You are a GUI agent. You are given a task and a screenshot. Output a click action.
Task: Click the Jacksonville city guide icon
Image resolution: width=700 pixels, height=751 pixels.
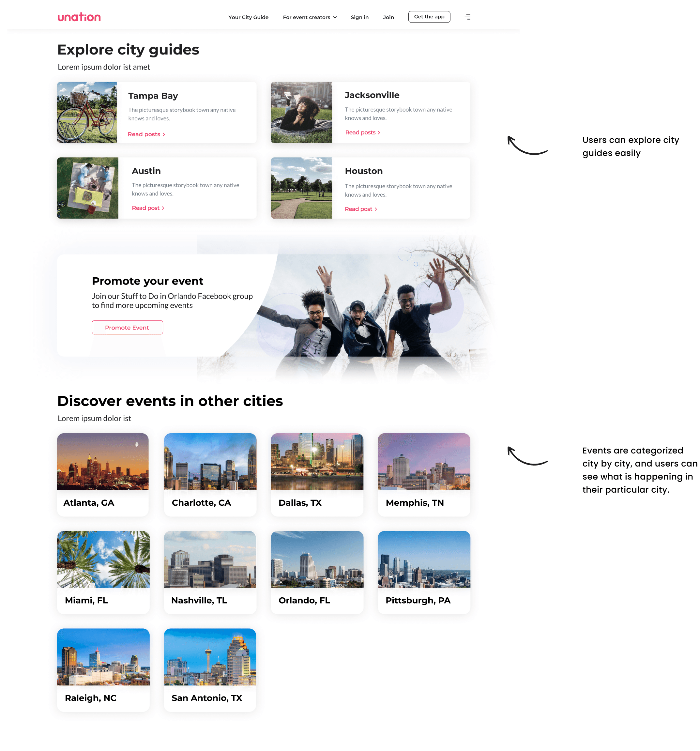(301, 112)
